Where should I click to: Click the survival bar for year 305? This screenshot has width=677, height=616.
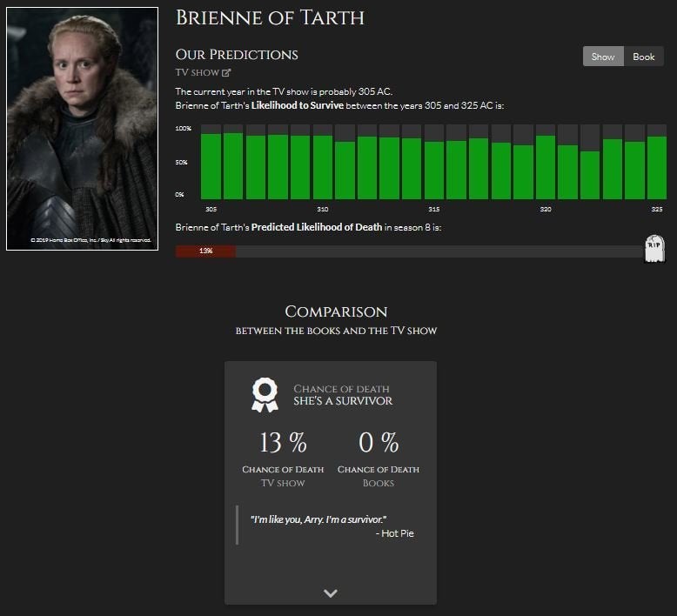point(211,166)
